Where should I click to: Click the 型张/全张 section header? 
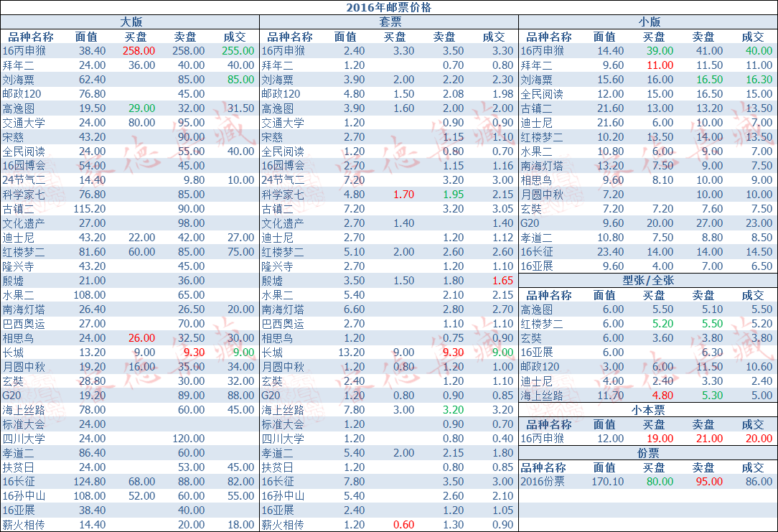[x=648, y=281]
